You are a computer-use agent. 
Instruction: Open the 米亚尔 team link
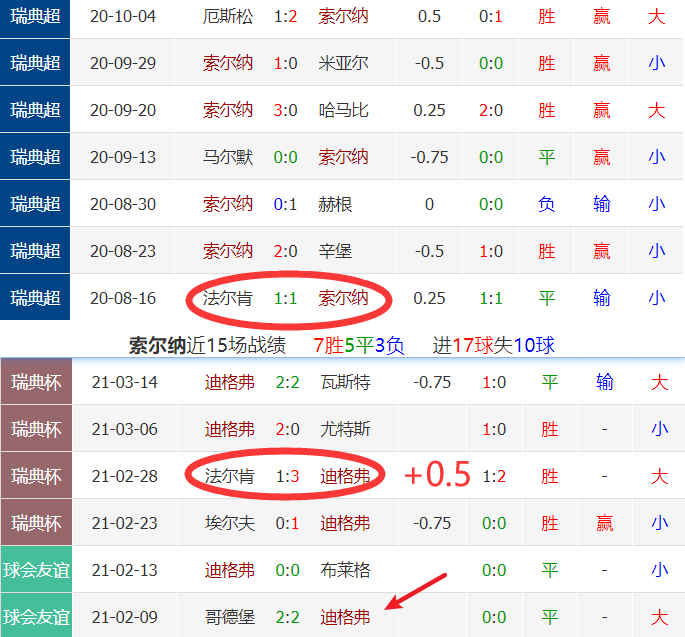[x=343, y=63]
